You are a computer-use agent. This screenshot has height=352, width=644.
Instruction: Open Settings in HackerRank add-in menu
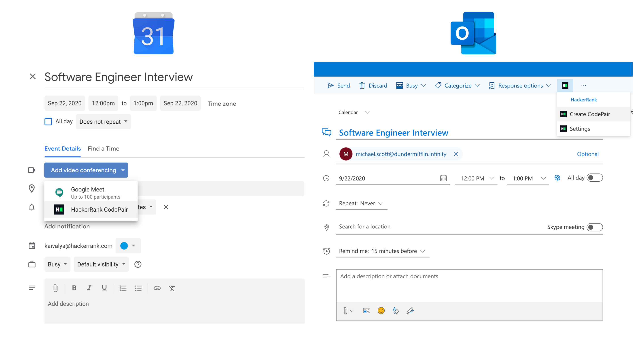pyautogui.click(x=593, y=129)
